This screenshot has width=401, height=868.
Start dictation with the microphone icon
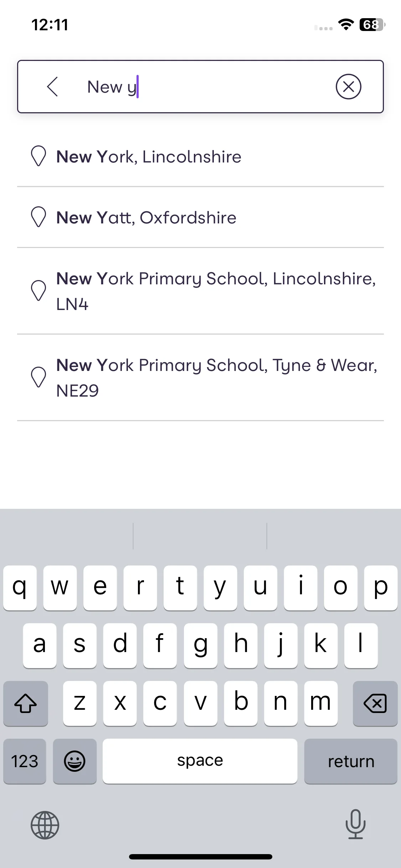355,824
